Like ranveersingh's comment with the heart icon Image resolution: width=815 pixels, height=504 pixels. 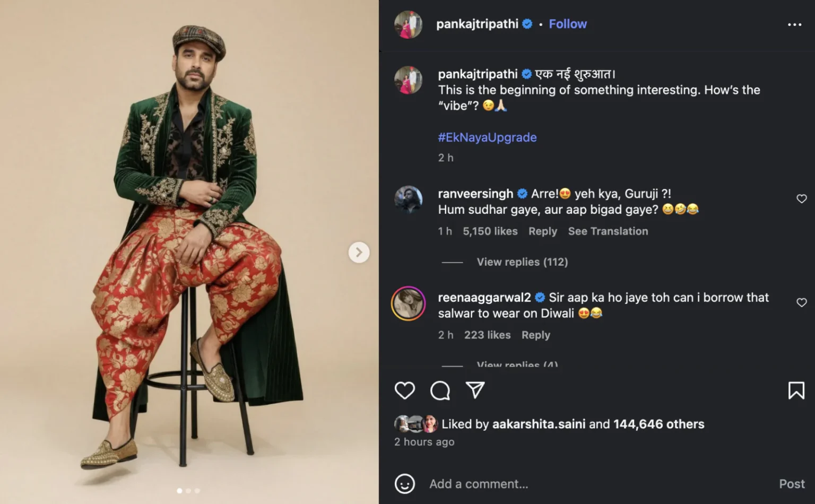(x=801, y=198)
